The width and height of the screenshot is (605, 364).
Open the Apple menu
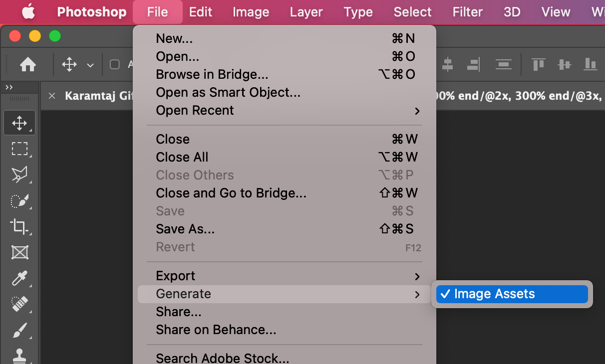point(28,12)
